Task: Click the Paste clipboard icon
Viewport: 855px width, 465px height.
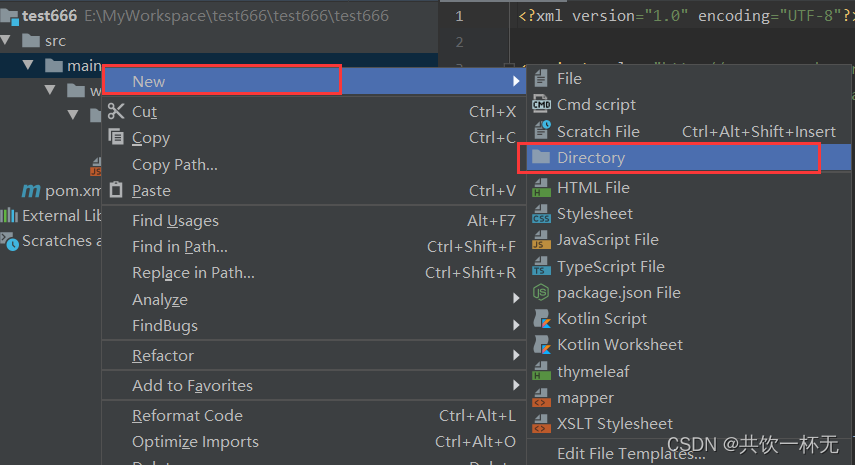Action: [x=116, y=190]
